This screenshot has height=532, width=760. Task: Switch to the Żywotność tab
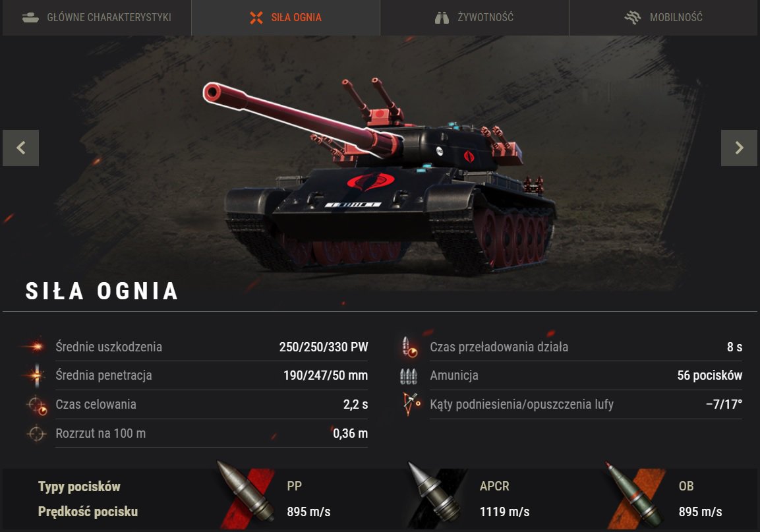475,17
